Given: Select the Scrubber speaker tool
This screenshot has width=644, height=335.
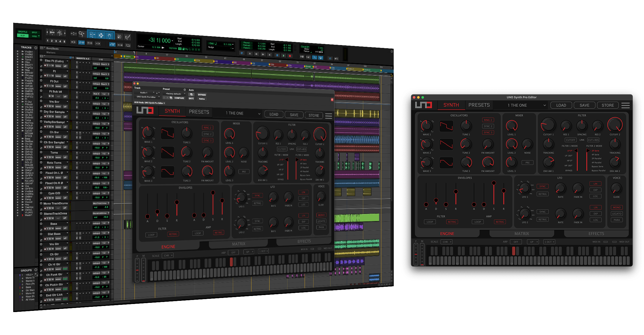Looking at the screenshot, I should click(119, 36).
